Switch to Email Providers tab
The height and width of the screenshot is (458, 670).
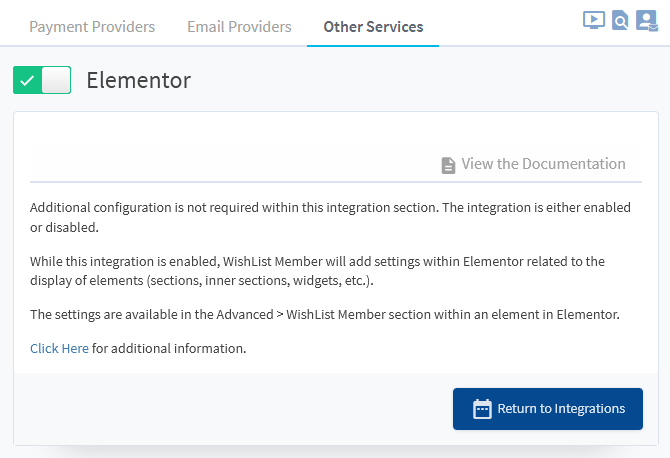pos(239,26)
